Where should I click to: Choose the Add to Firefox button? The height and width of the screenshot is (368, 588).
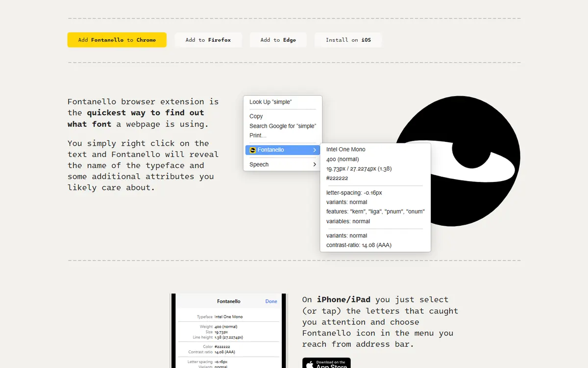pyautogui.click(x=208, y=40)
